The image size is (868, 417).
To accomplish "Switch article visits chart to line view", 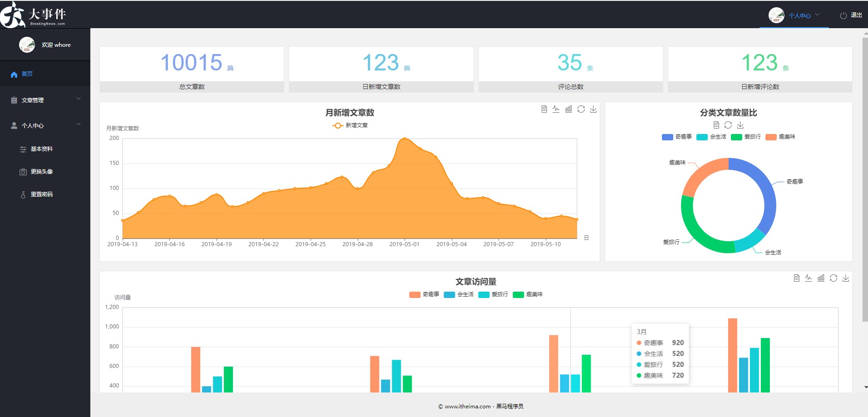I will 809,278.
